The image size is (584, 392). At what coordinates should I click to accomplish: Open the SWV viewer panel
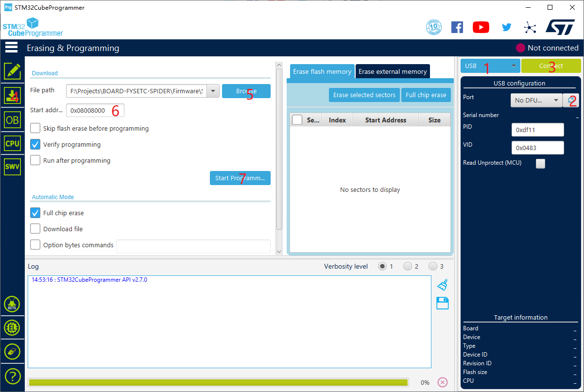12,167
